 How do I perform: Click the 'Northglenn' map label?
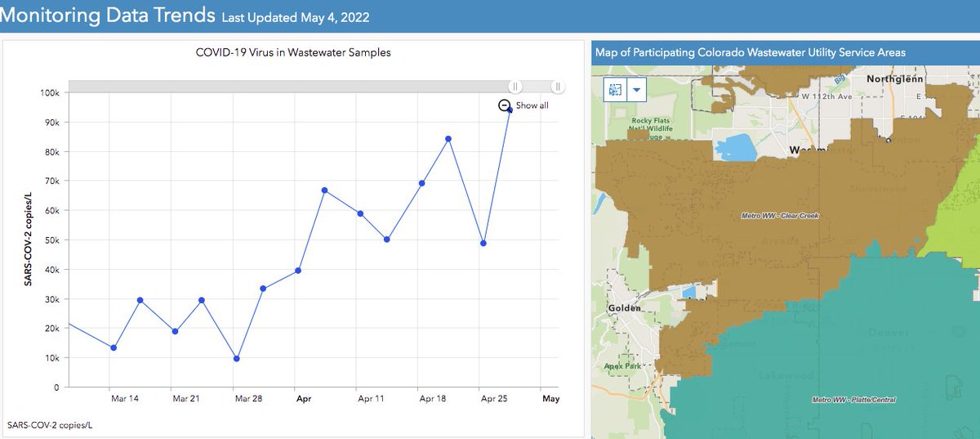(x=894, y=79)
